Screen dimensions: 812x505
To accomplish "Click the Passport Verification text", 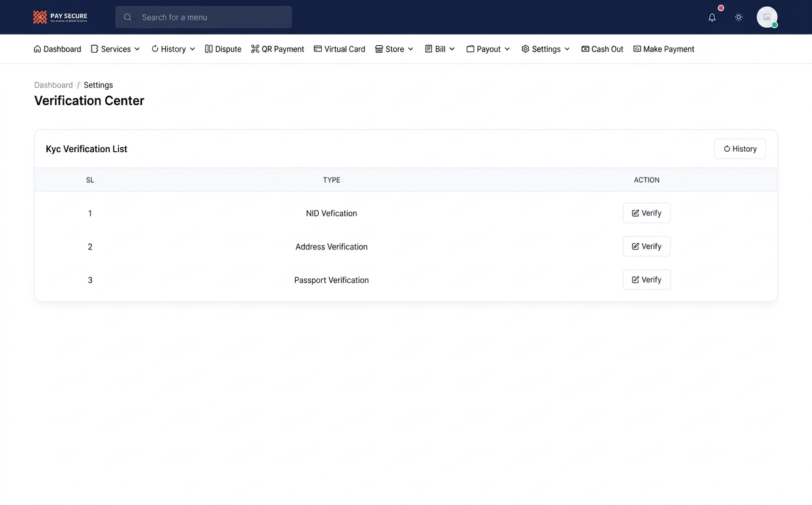I will (332, 280).
